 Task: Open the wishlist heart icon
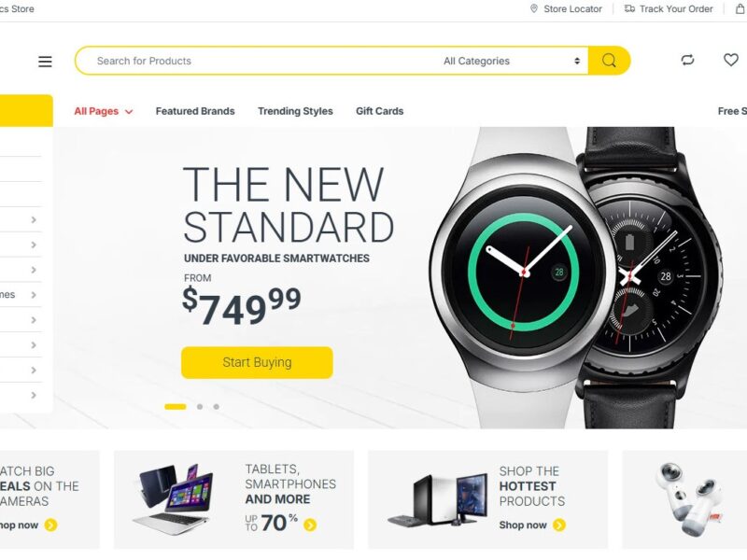(731, 60)
